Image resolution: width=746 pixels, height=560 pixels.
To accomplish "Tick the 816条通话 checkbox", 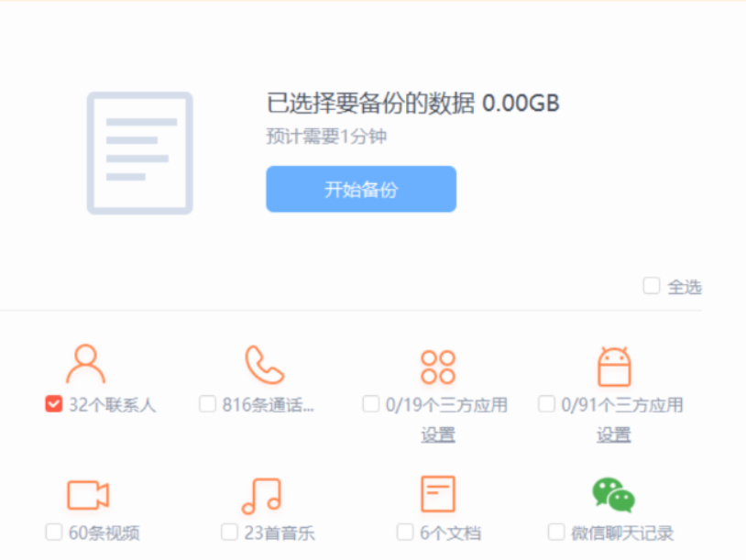I will tap(207, 404).
